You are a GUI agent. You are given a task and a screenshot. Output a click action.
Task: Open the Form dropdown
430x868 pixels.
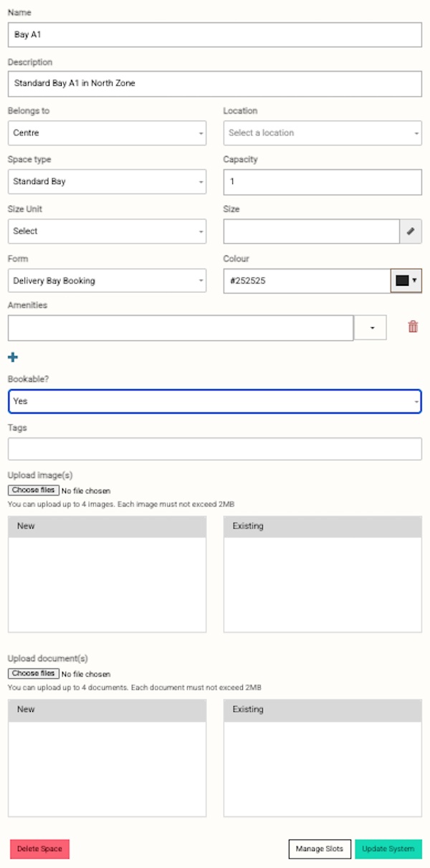click(x=107, y=281)
